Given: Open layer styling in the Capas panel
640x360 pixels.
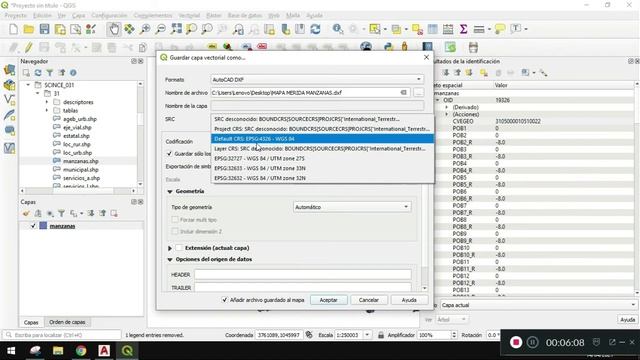Looking at the screenshot, I should pyautogui.click(x=26, y=213).
